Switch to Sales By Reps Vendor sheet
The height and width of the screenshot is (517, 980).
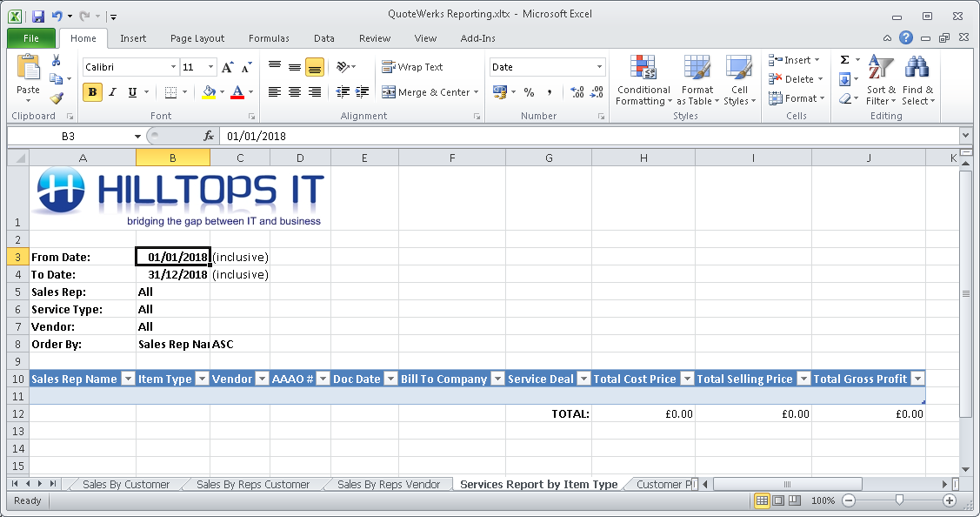coord(388,484)
